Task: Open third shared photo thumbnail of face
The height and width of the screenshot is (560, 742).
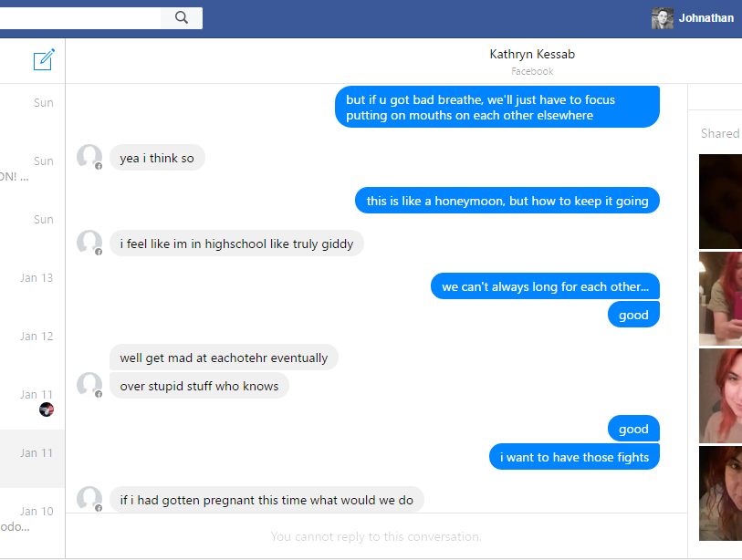Action: pos(720,396)
